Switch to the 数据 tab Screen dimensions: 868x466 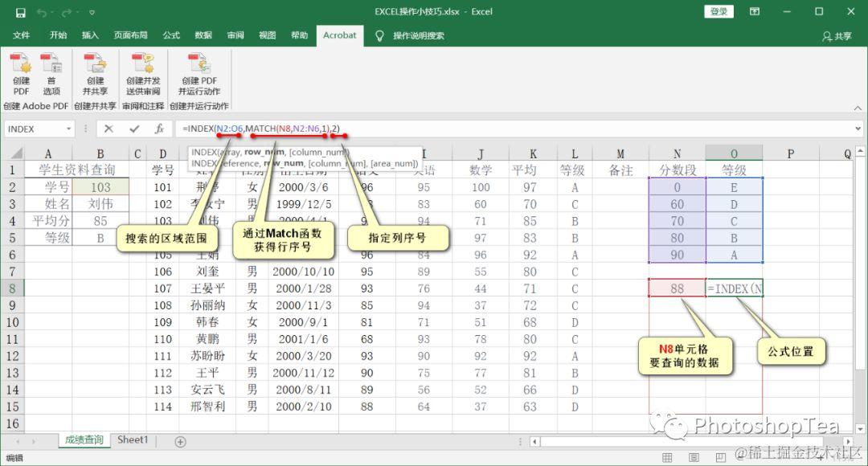click(203, 35)
